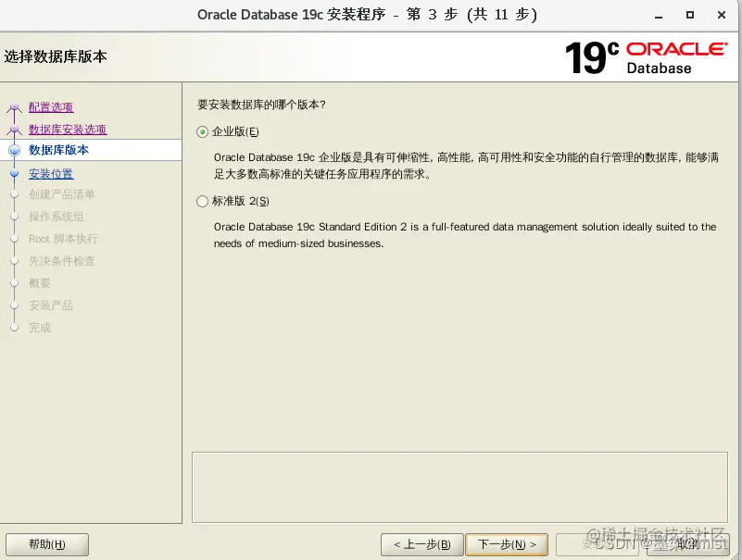742x560 pixels.
Task: Click the disabled Root 脚本执行 step
Action: coord(63,239)
